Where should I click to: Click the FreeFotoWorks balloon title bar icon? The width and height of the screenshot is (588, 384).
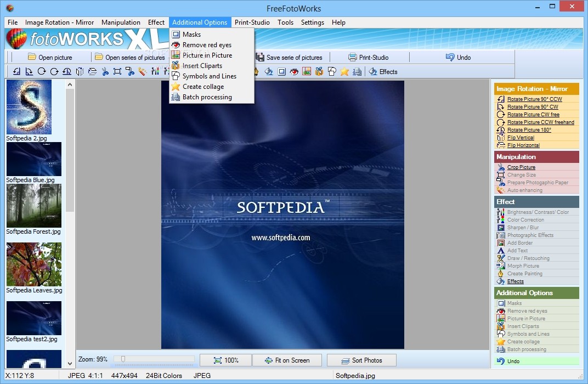click(10, 8)
